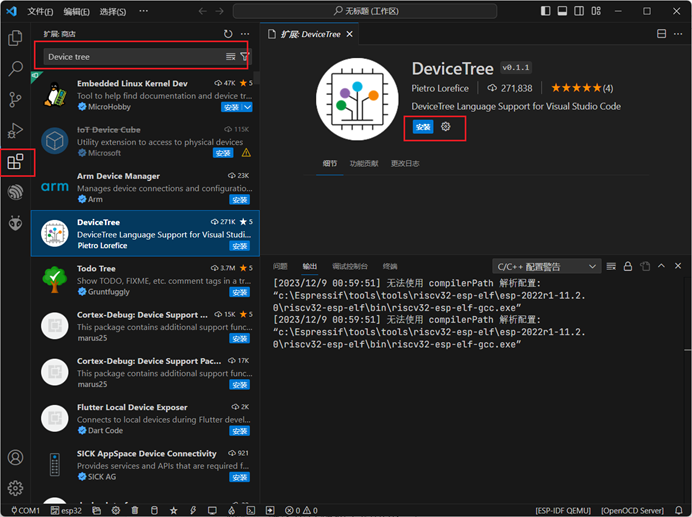The image size is (692, 517).
Task: Open the 文件(F) File menu
Action: pyautogui.click(x=40, y=11)
